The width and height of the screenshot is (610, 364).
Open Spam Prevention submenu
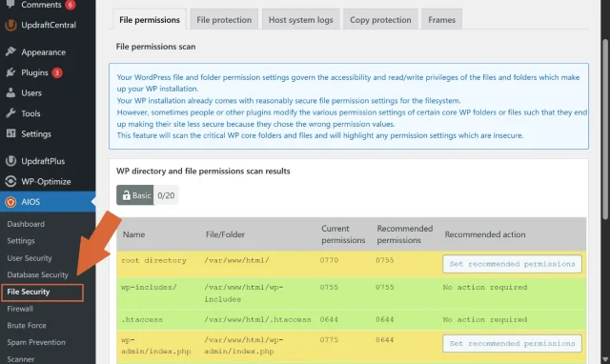tap(36, 342)
